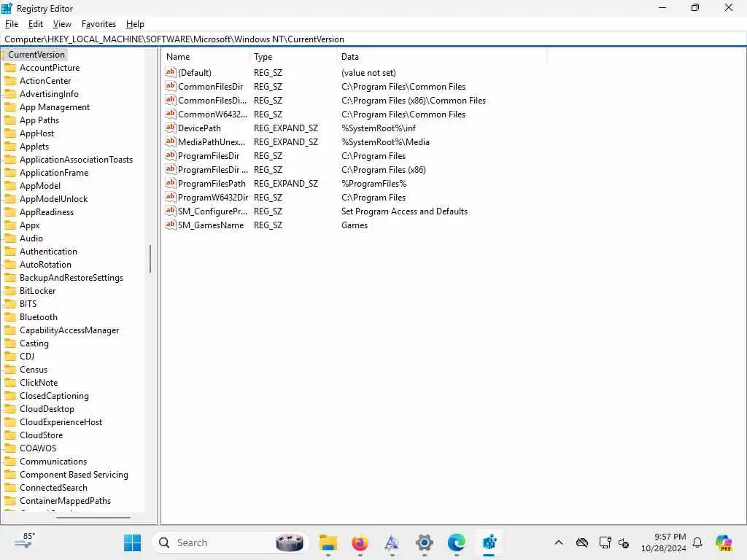Click the tree pane vertical scrollbar thumb
The height and width of the screenshot is (560, 747).
pos(150,259)
